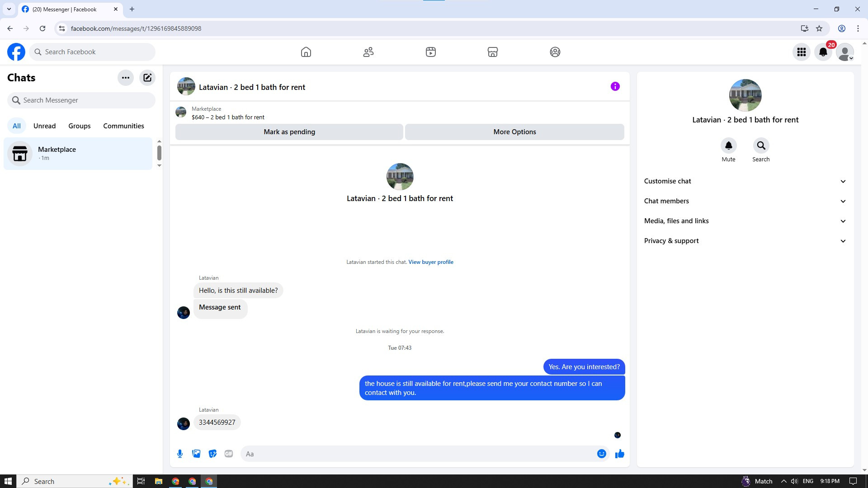Send a thumbs-up like
The width and height of the screenshot is (868, 488).
coord(619,454)
